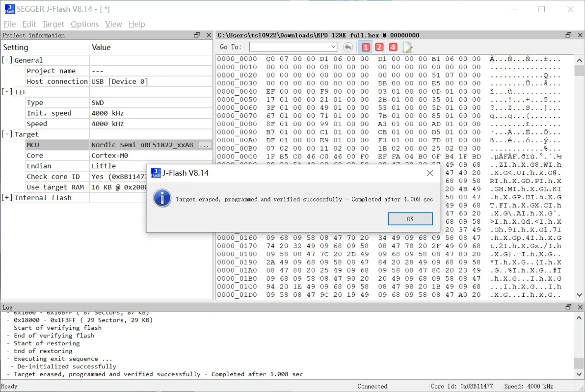Switch to 4-byte display width
585x392 pixels.
pos(393,47)
